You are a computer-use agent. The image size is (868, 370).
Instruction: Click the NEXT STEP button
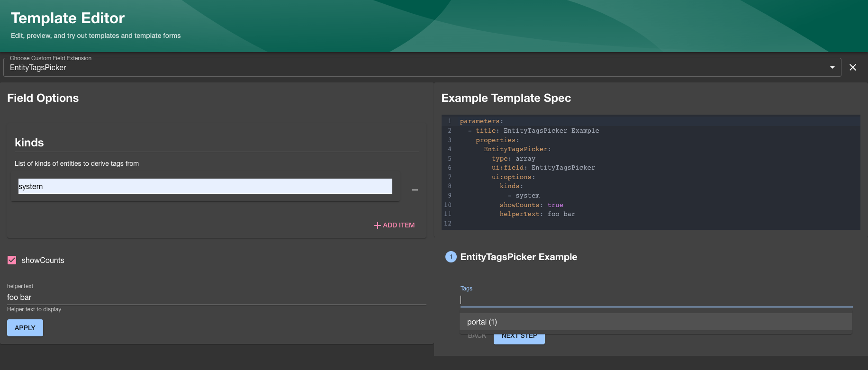(x=519, y=338)
